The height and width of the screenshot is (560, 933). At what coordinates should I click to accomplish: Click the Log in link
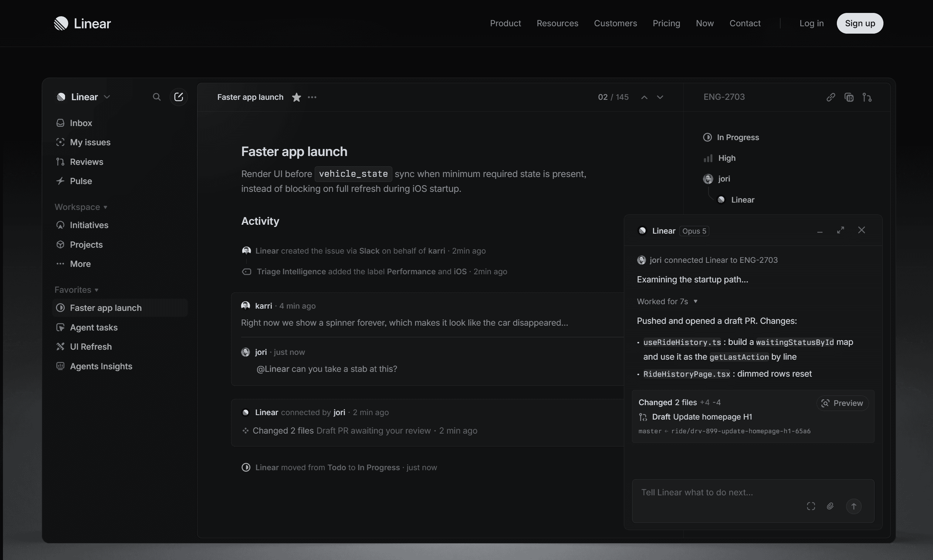[x=811, y=23]
